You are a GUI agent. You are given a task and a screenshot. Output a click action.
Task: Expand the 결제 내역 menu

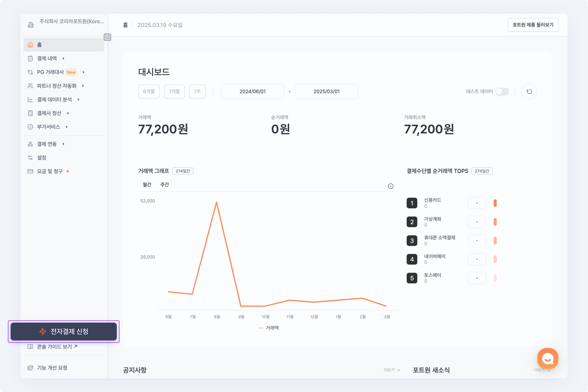(x=47, y=59)
